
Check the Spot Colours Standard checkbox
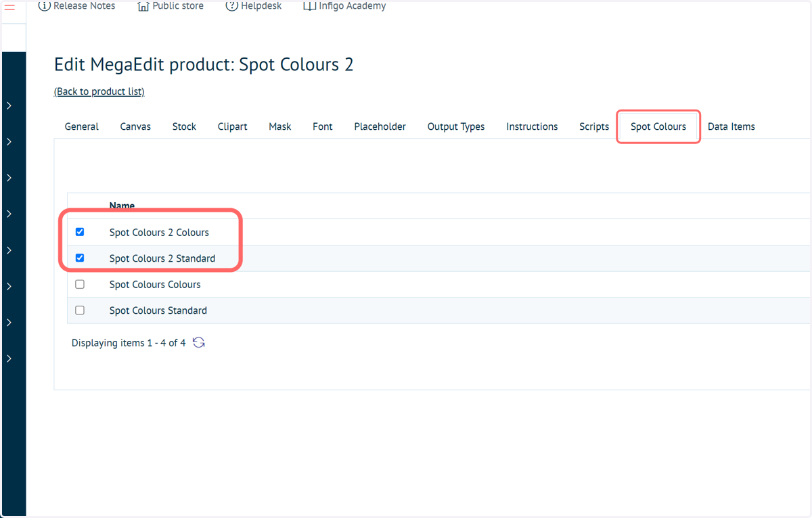[x=80, y=310]
